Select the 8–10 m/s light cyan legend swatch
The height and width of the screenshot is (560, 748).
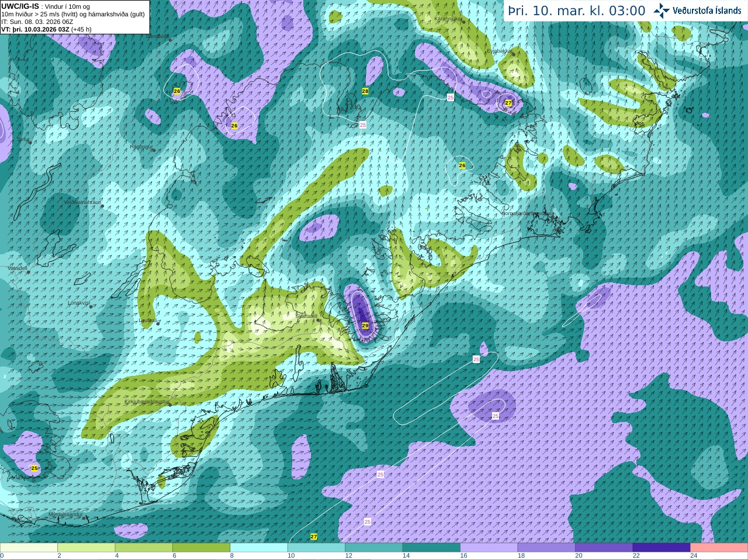point(259,548)
